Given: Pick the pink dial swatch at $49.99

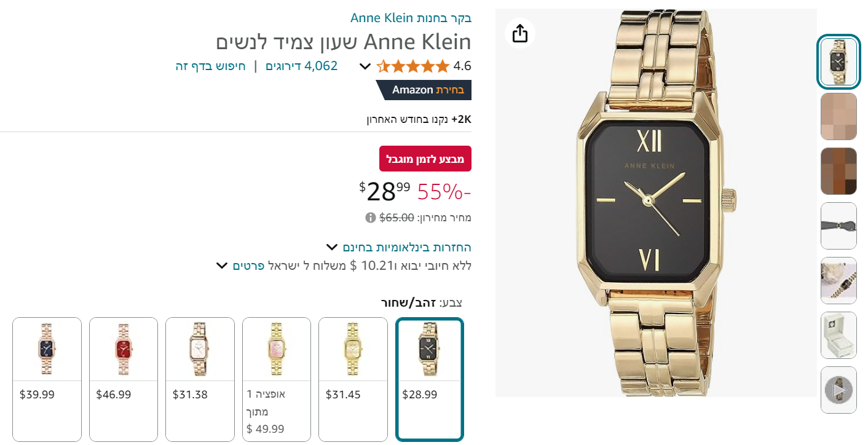Looking at the screenshot, I should 277,379.
